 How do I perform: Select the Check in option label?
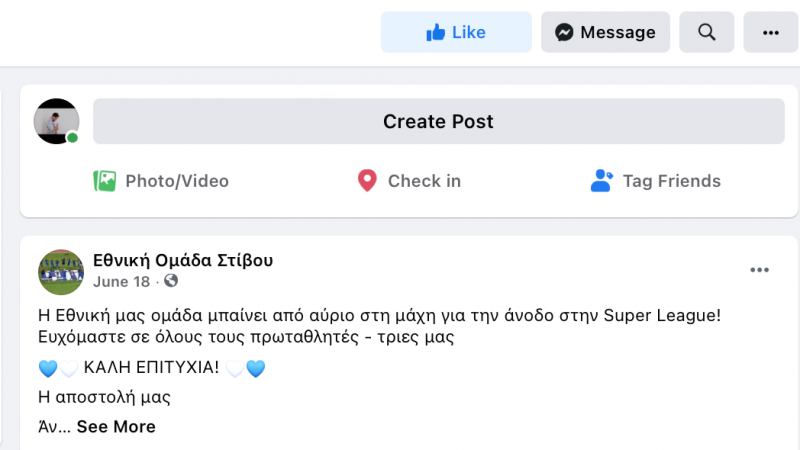pos(424,181)
